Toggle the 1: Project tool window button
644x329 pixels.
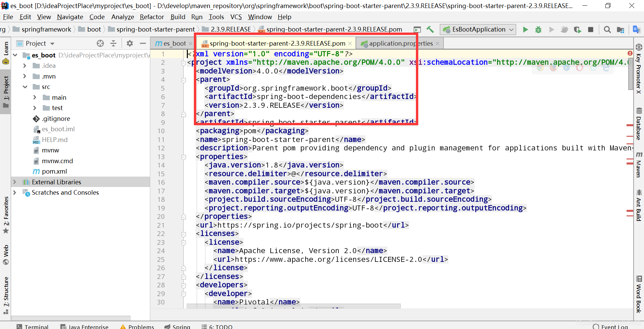click(6, 92)
